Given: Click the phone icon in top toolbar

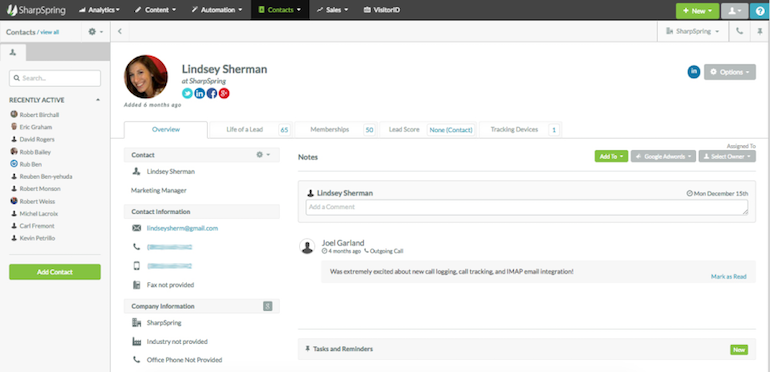Looking at the screenshot, I should [740, 31].
